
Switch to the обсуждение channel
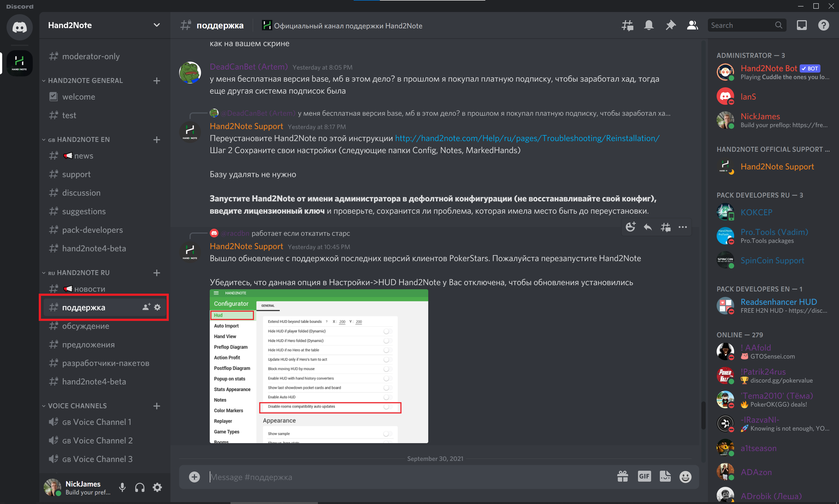(105, 326)
